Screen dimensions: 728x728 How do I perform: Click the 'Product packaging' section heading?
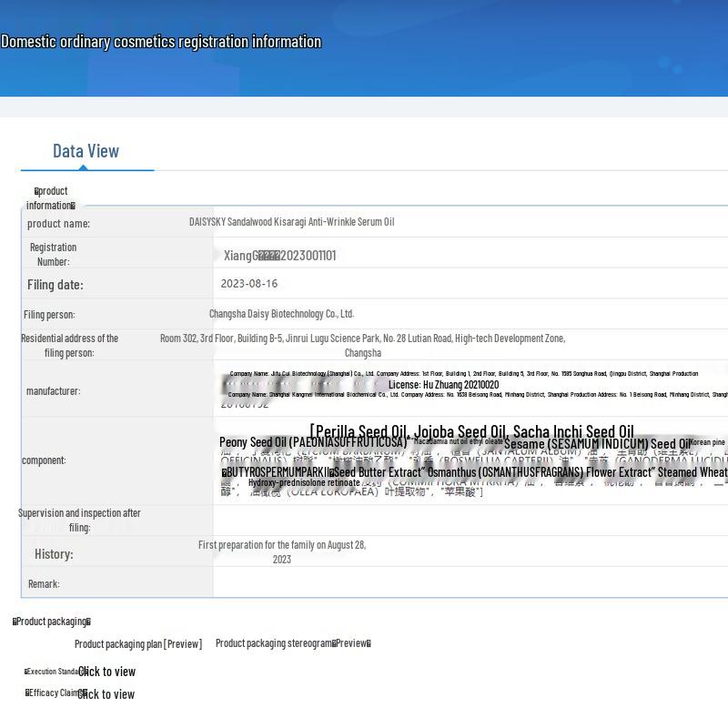[52, 622]
